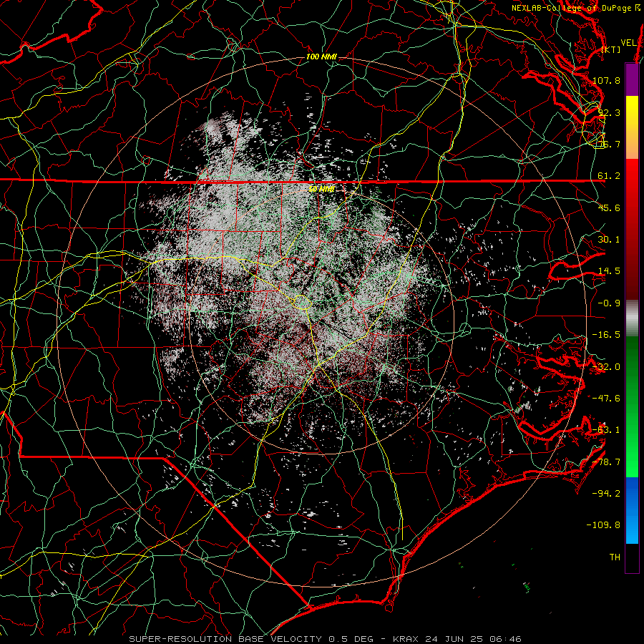
Task: Click the -47.6 legend value
Action: point(606,399)
